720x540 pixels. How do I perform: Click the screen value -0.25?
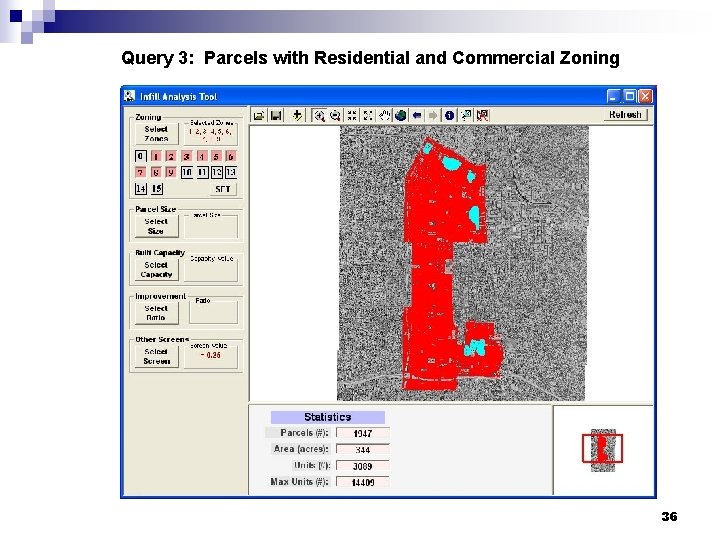[x=211, y=355]
